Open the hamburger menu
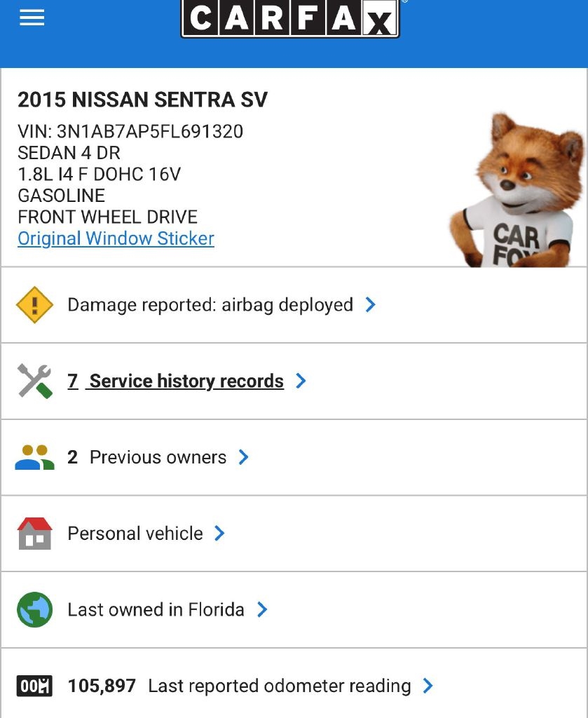 32,18
